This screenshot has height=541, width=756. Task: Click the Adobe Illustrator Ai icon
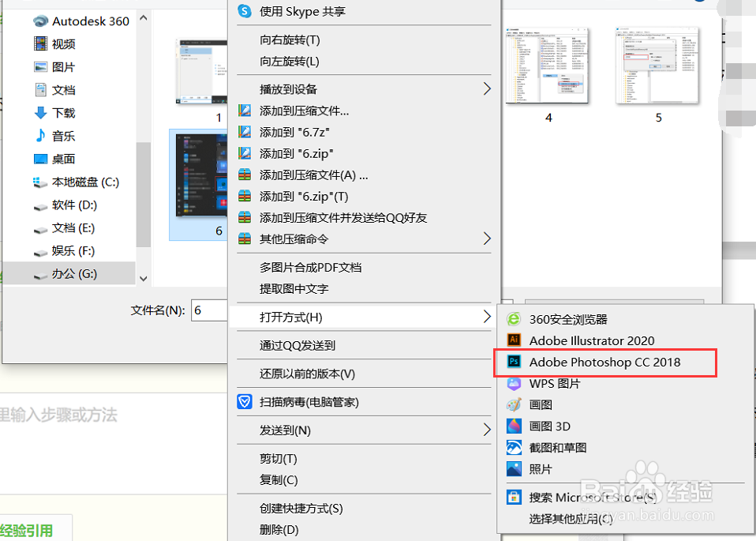pyautogui.click(x=514, y=340)
